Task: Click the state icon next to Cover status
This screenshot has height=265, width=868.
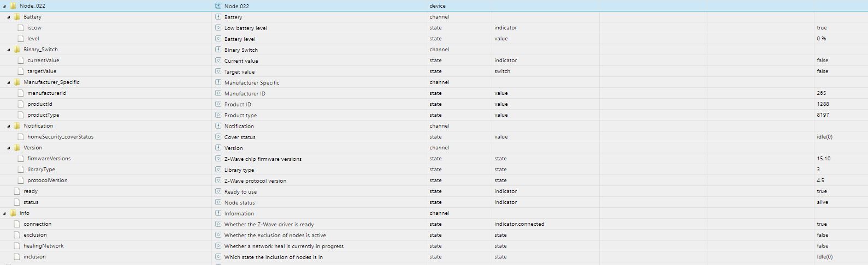Action: pyautogui.click(x=218, y=137)
